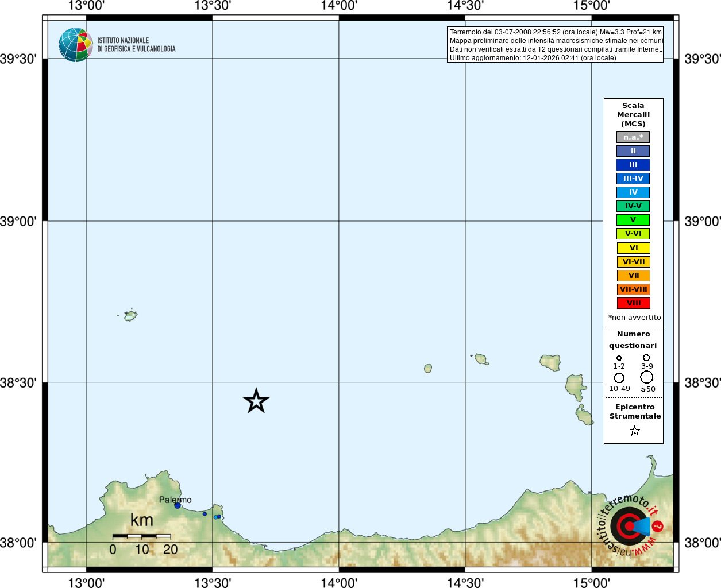Viewport: 721px width, 588px height.
Task: Select the blue III intensity swatch
Action: (x=633, y=165)
